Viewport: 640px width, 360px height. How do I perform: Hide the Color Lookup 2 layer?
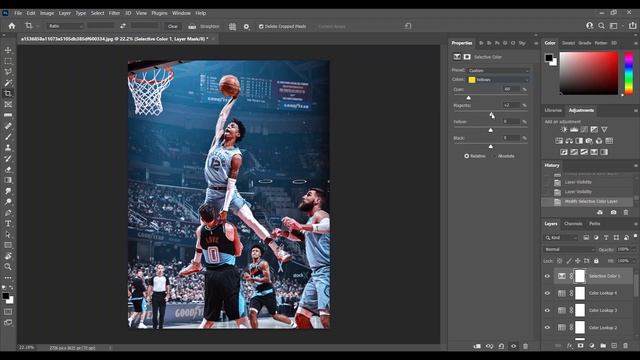click(x=547, y=327)
